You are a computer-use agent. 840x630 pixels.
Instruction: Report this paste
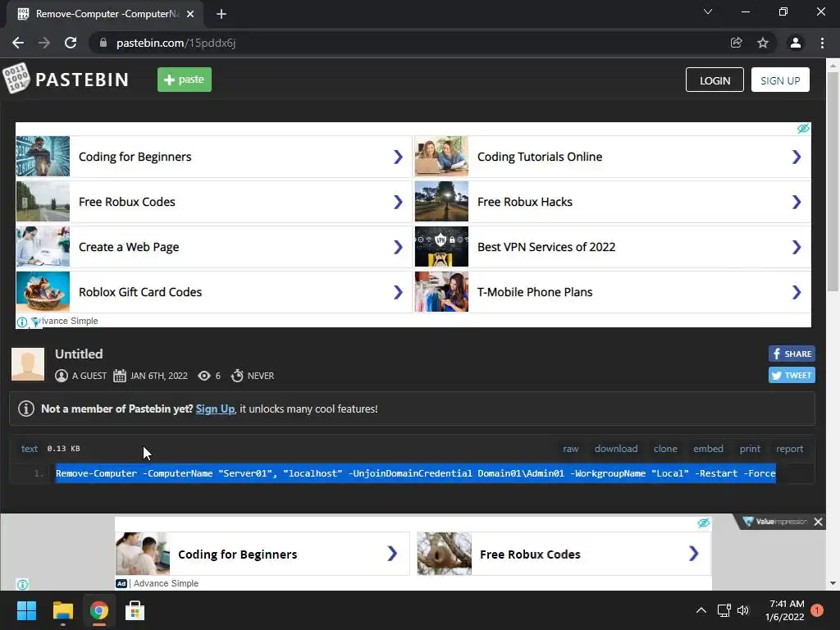click(x=790, y=449)
